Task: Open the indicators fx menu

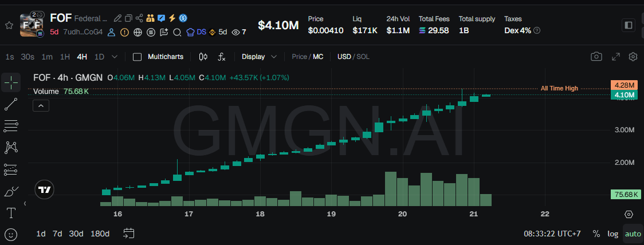Action: click(222, 57)
